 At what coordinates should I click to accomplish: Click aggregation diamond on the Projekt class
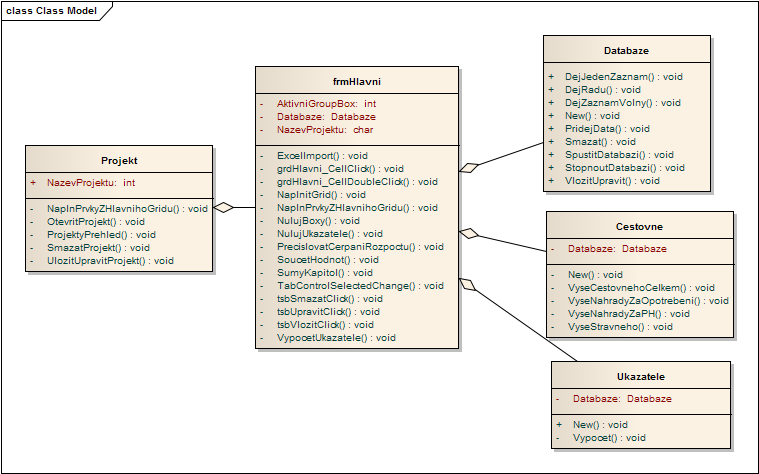pos(223,208)
